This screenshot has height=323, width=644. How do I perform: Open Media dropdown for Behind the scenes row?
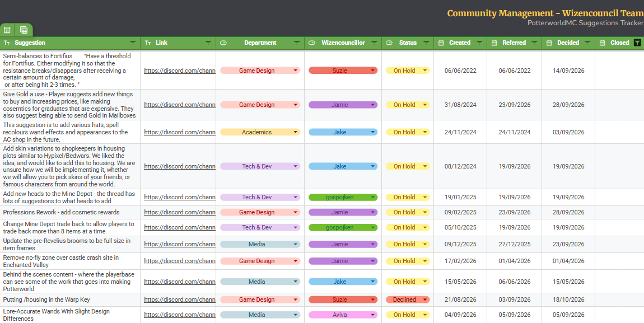tap(260, 282)
